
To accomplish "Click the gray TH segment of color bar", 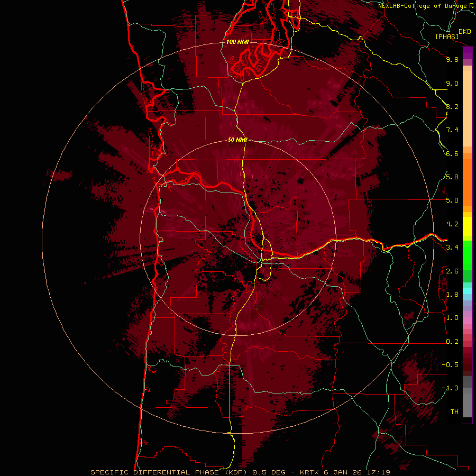I will [467, 405].
